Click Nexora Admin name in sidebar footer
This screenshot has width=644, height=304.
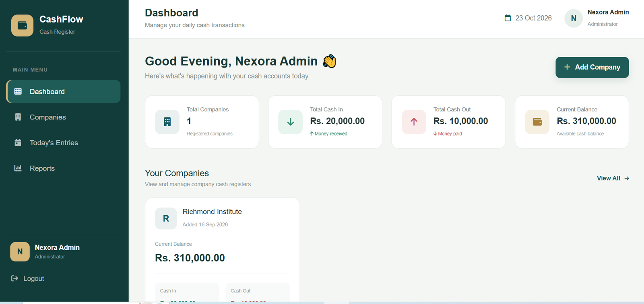tap(57, 247)
